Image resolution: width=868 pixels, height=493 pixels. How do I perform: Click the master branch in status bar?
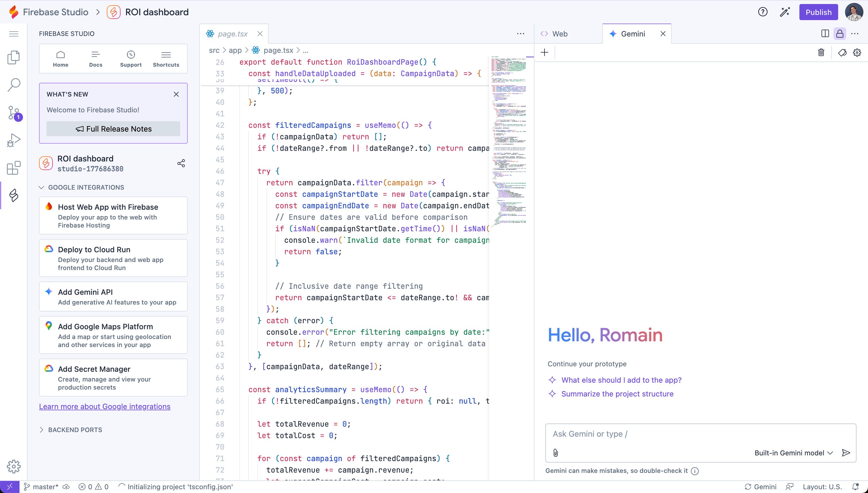[x=41, y=487]
